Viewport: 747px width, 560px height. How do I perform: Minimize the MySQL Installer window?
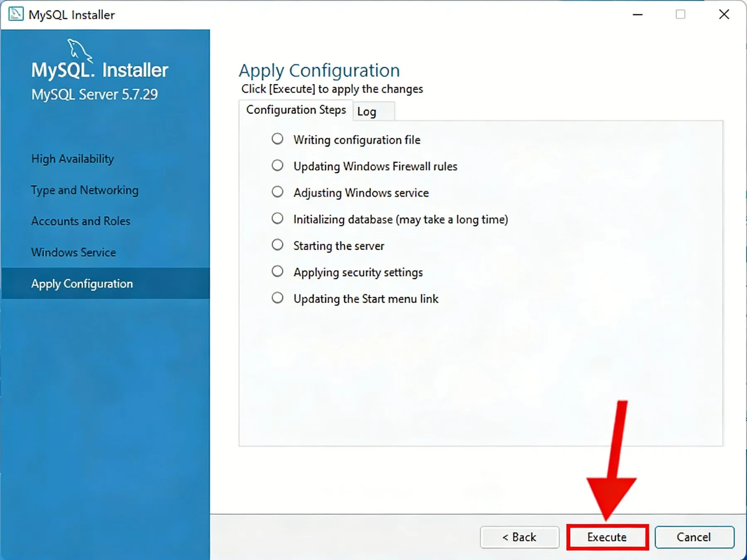point(637,15)
